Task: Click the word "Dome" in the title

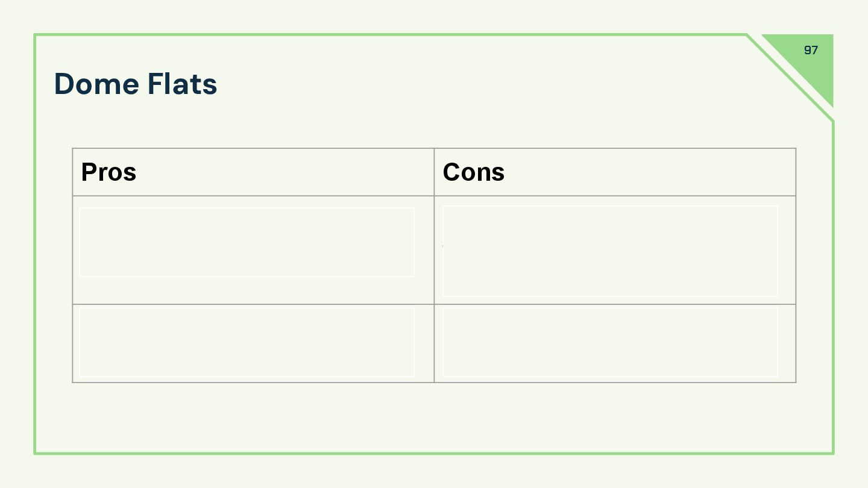Action: (x=96, y=84)
